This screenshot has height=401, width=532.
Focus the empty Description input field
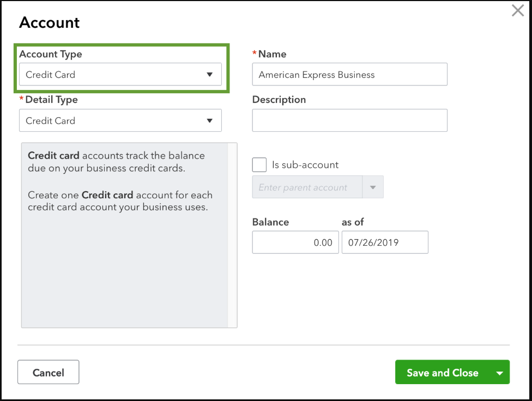(349, 120)
